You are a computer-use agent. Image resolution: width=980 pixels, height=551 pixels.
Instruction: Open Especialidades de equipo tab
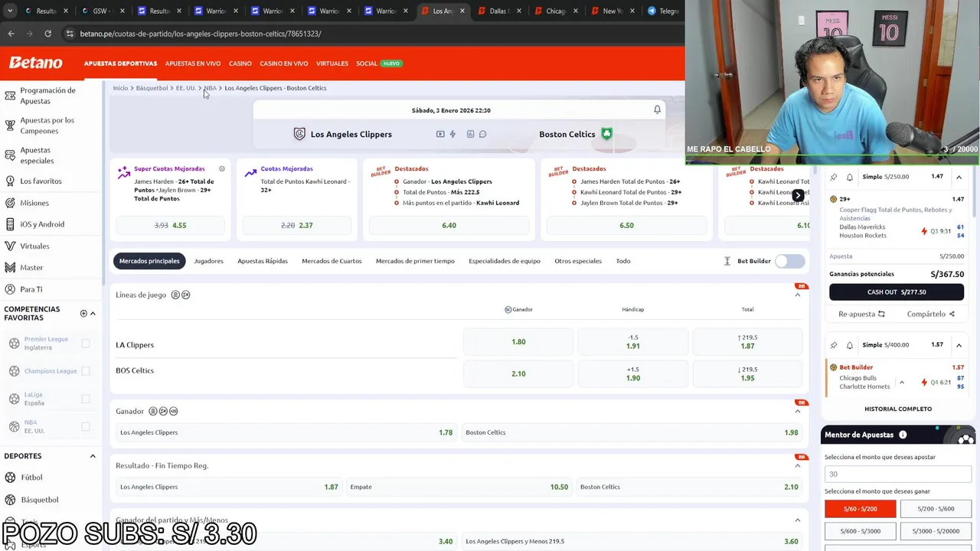tap(505, 261)
